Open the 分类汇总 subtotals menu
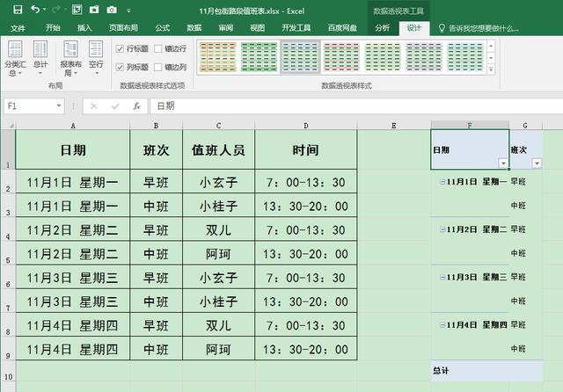Viewport: 563px width, 392px height. pos(15,59)
